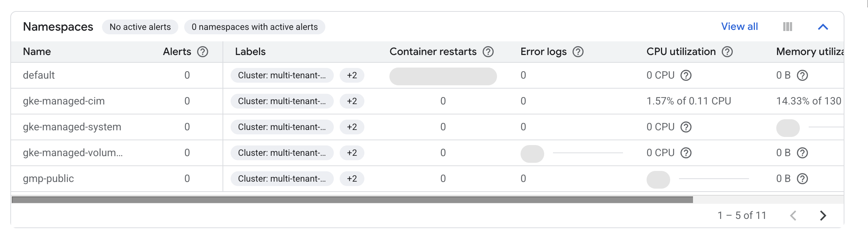Click help icon next to default's 0 CPU
Screen dimensions: 868x237
[686, 75]
